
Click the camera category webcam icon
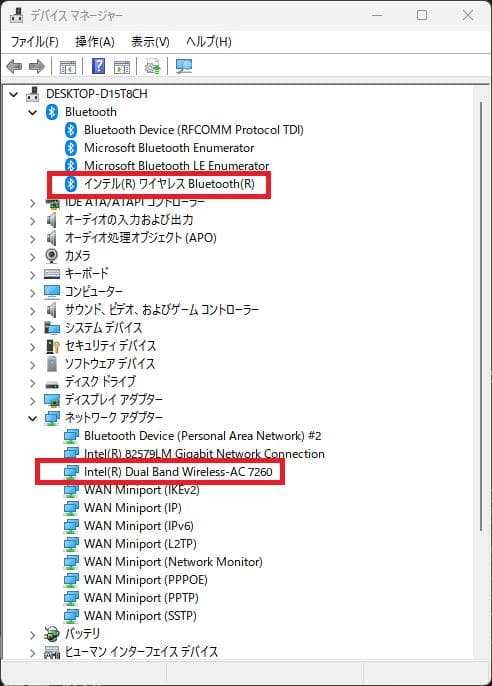52,256
